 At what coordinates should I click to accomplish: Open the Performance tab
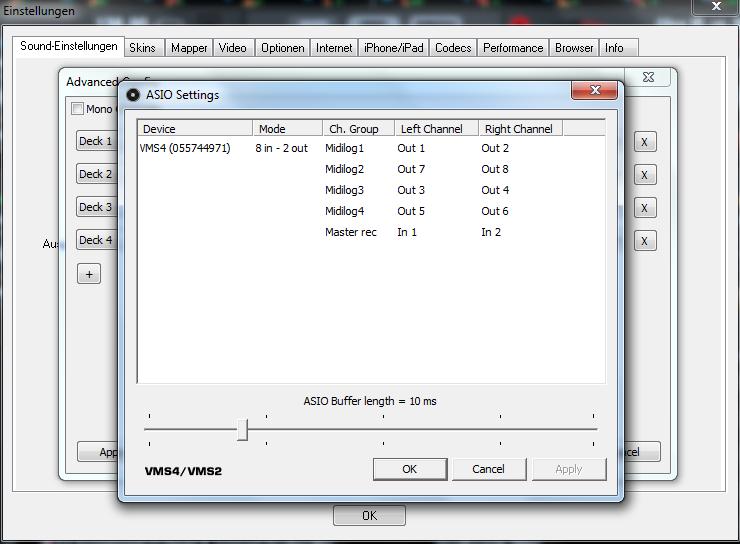click(x=513, y=48)
